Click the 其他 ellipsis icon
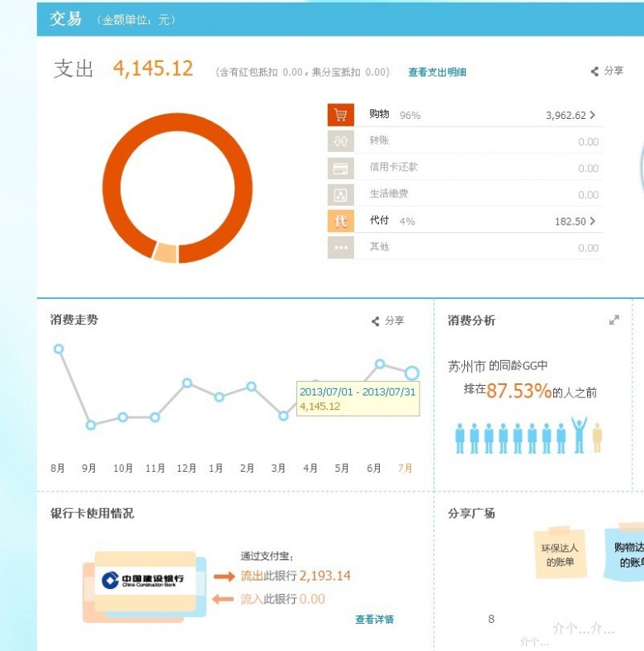The width and height of the screenshot is (644, 651). 340,247
